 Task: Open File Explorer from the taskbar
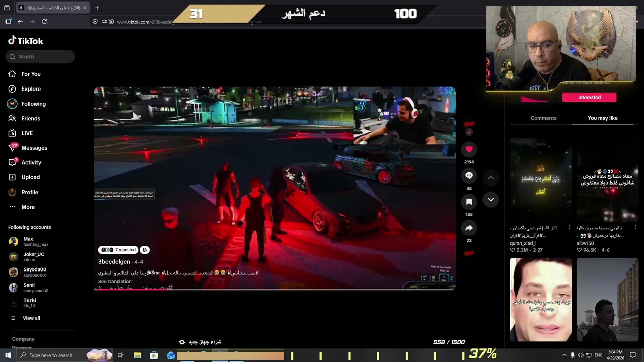[x=137, y=355]
